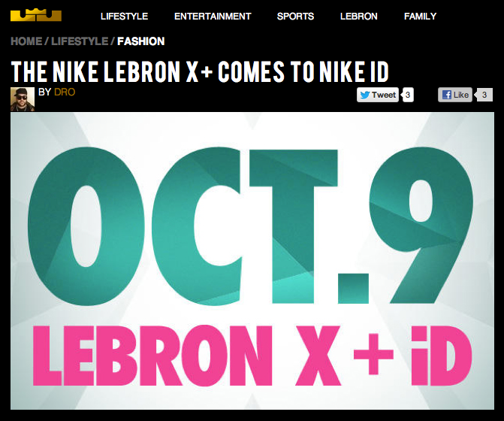Navigate to the Family section
The image size is (504, 421).
(x=420, y=16)
